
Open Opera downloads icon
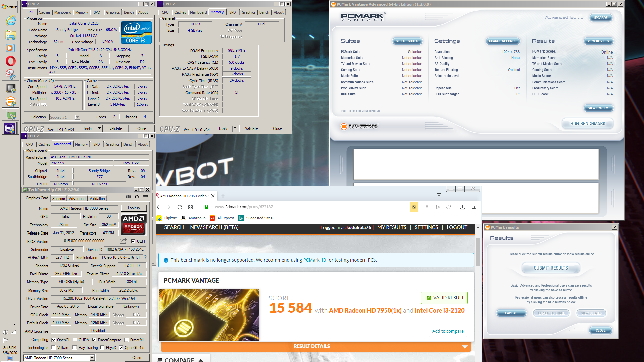(462, 207)
